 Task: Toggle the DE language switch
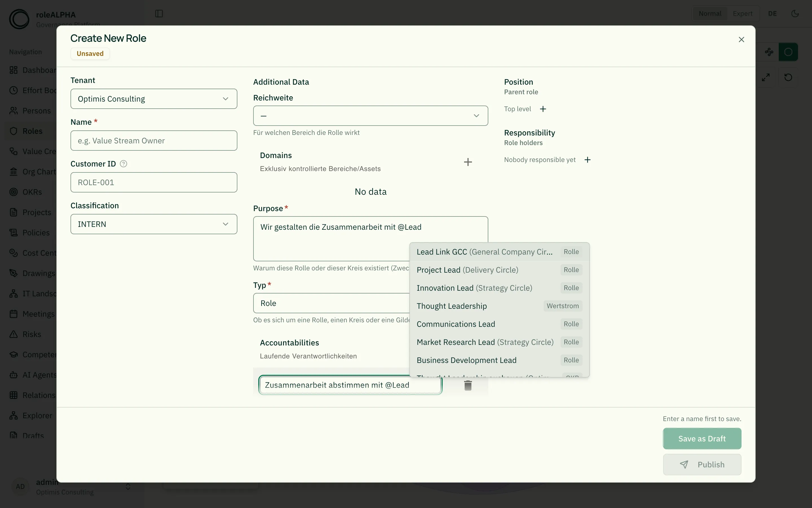[773, 14]
